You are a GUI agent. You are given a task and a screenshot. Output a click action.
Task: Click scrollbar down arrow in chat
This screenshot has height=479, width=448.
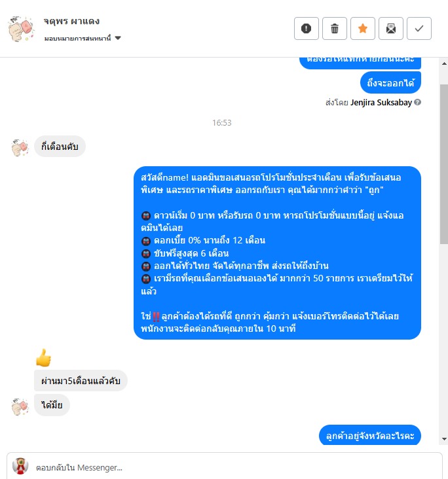pyautogui.click(x=444, y=439)
